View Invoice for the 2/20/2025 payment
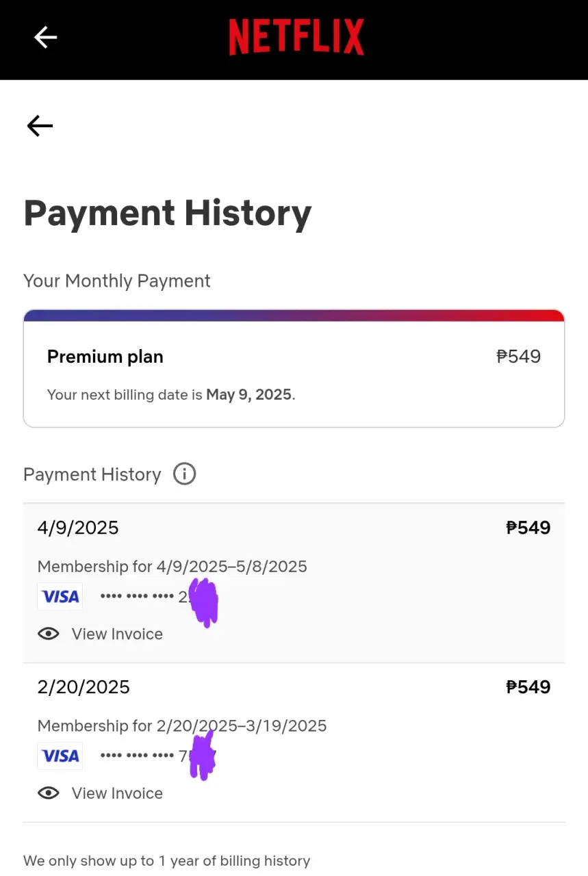The height and width of the screenshot is (876, 588). [x=117, y=793]
